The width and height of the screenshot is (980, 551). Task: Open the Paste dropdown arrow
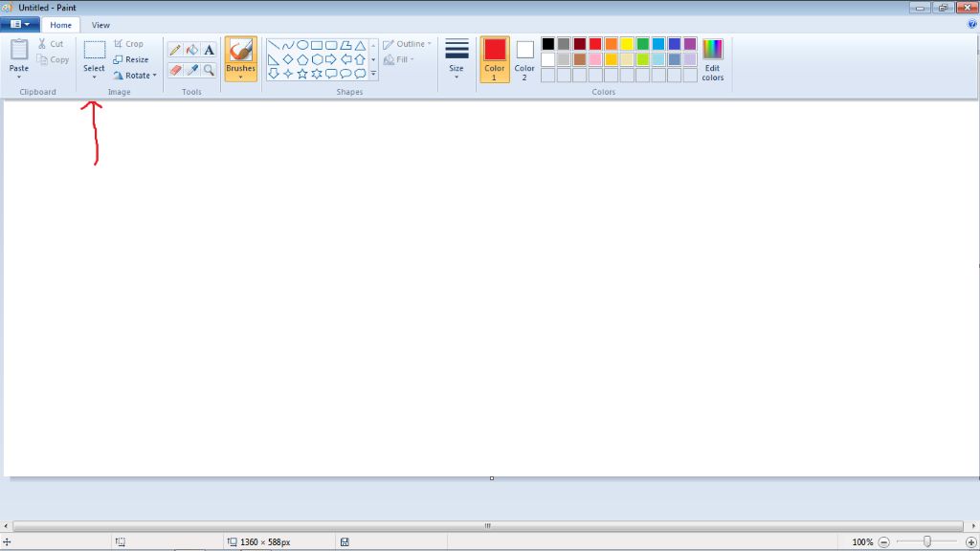pos(19,77)
